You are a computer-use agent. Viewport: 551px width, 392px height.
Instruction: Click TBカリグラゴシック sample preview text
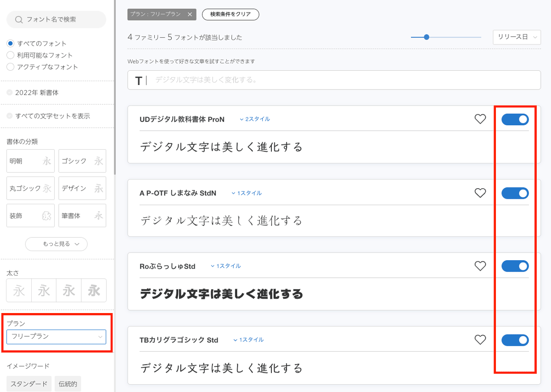tap(221, 368)
